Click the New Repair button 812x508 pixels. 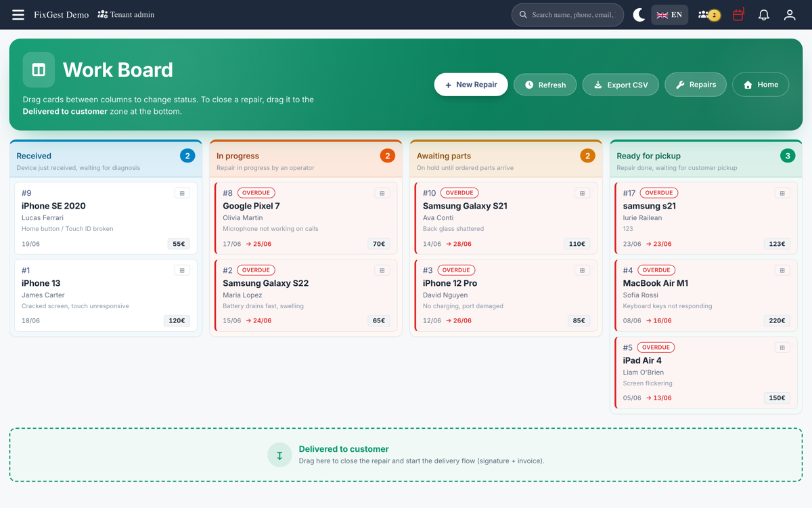tap(471, 85)
